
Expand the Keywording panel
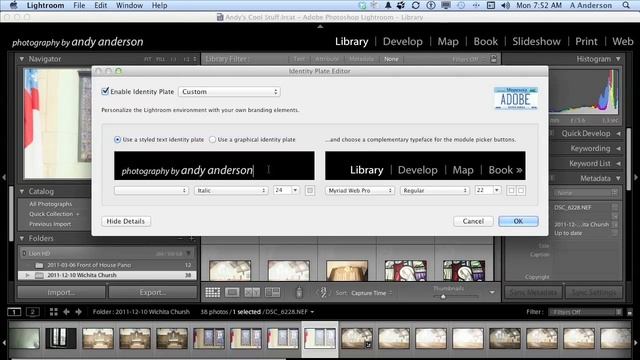point(618,149)
